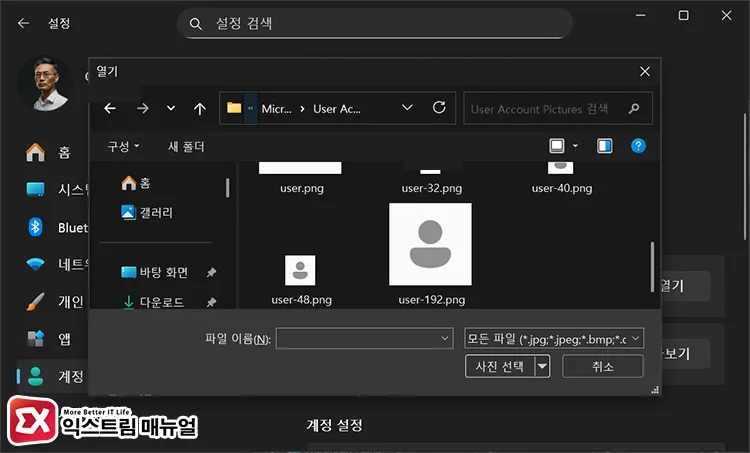This screenshot has height=453, width=750.
Task: Open 홈 in Settings sidebar
Action: tap(48, 153)
